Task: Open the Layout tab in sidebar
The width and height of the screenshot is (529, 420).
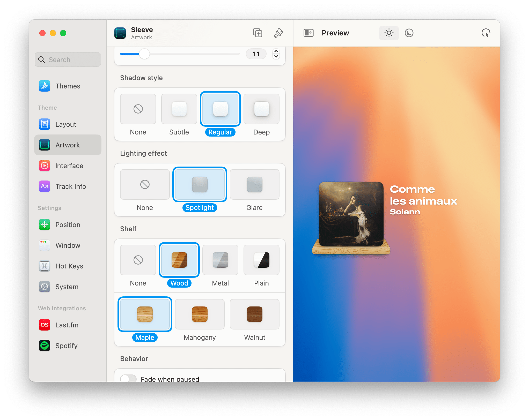Action: (66, 124)
